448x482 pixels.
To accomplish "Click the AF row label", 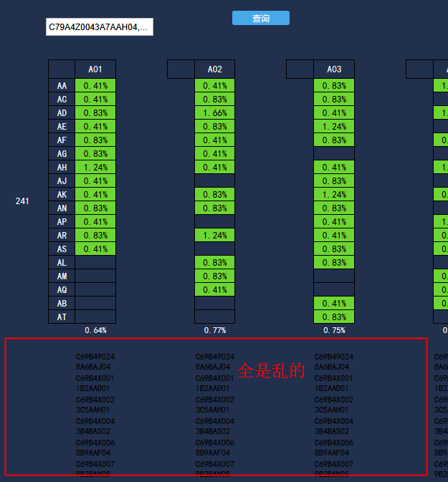I will tap(62, 140).
